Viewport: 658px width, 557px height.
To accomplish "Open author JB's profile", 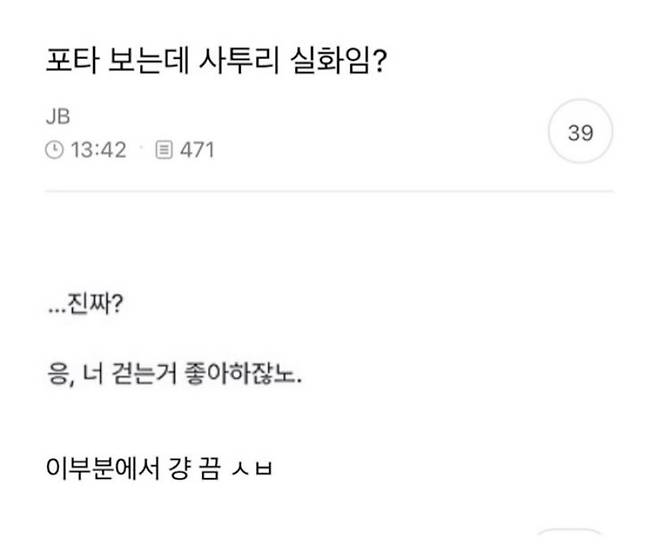I will click(58, 117).
